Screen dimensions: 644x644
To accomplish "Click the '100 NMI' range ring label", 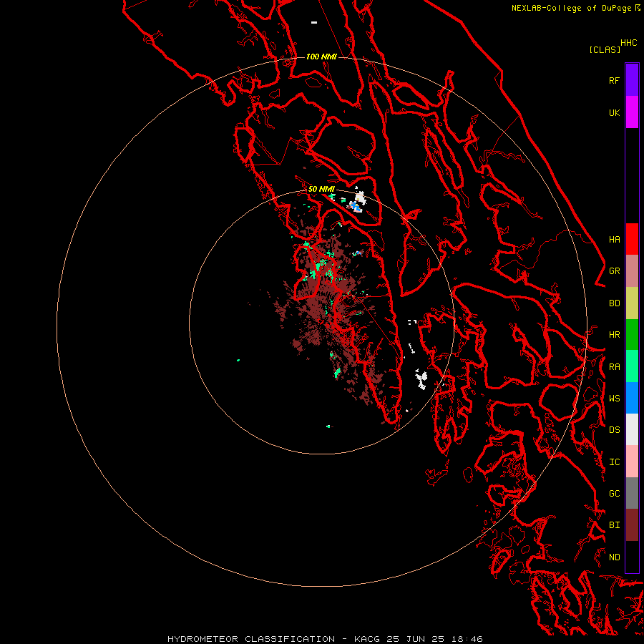I will click(x=321, y=57).
